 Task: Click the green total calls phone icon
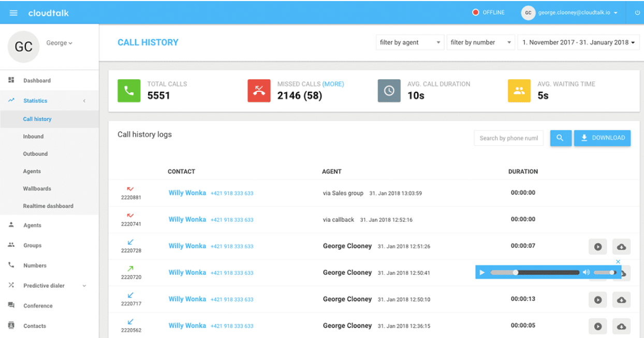pos(129,90)
